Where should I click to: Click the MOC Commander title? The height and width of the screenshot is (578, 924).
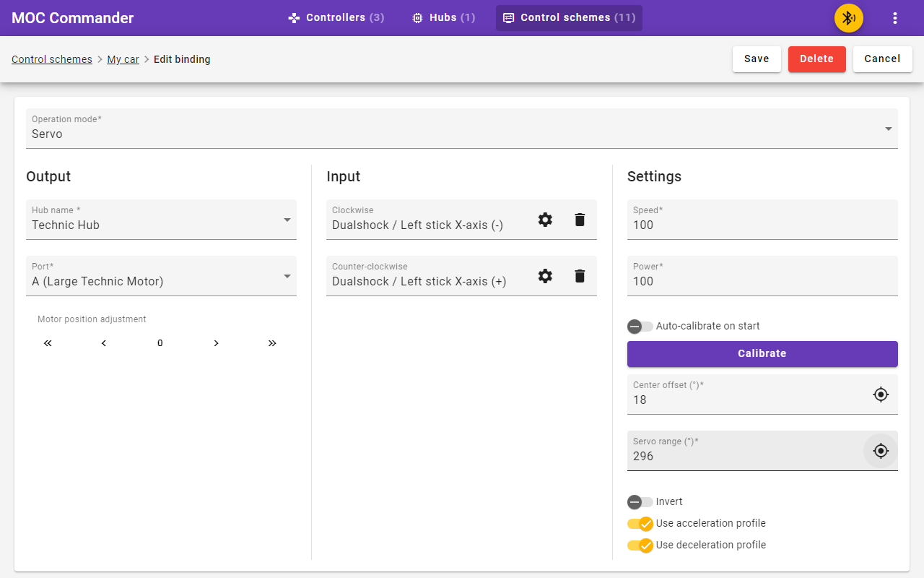coord(73,18)
